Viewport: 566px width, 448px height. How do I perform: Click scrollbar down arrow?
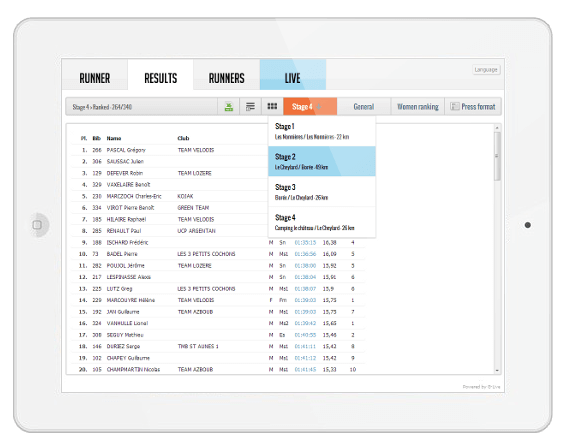point(497,370)
